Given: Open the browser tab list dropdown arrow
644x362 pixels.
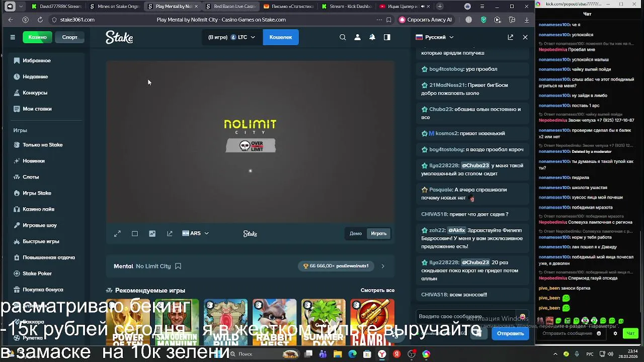Looking at the screenshot, I should (21, 7).
